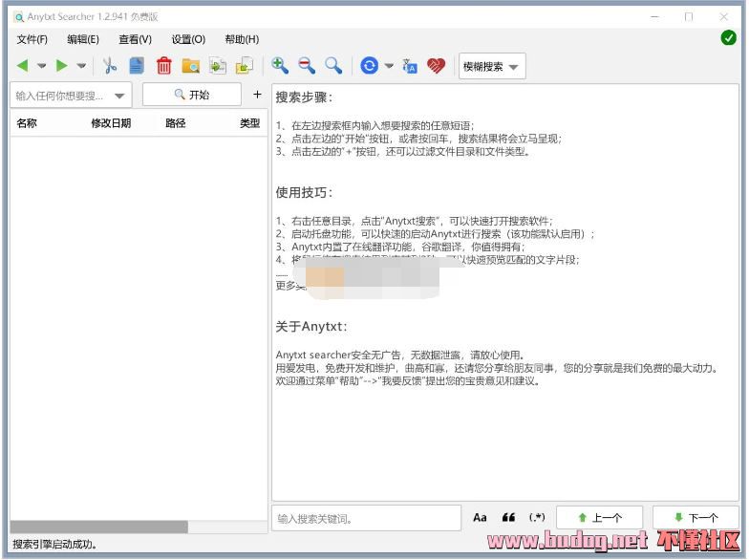Open the 编辑(E) menu
This screenshot has width=749, height=560.
pyautogui.click(x=83, y=39)
